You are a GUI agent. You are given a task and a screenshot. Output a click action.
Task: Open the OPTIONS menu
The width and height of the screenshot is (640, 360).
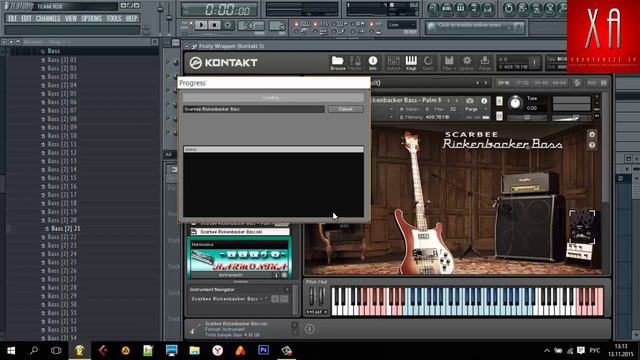tap(91, 18)
